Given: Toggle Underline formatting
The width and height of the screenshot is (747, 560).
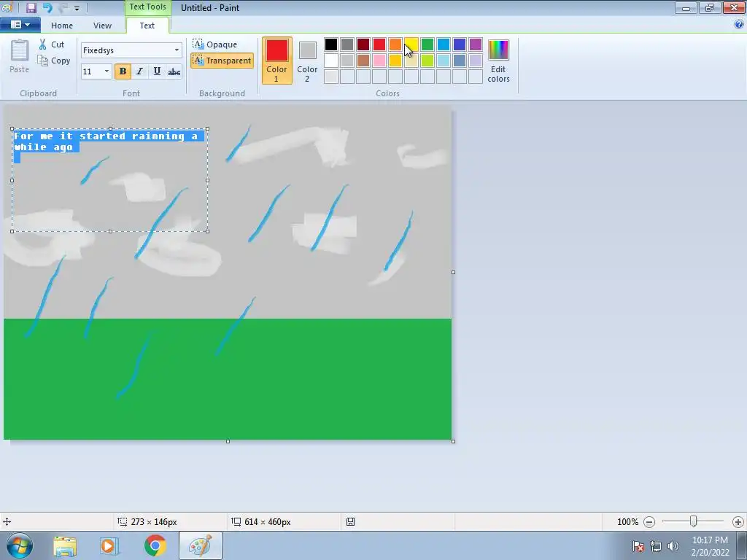Looking at the screenshot, I should pyautogui.click(x=157, y=71).
